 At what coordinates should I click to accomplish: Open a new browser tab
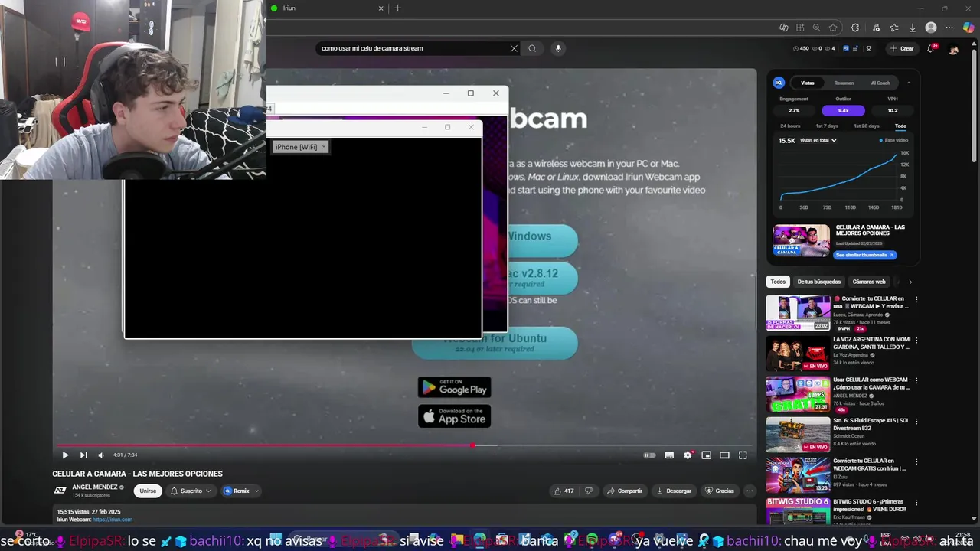(397, 8)
